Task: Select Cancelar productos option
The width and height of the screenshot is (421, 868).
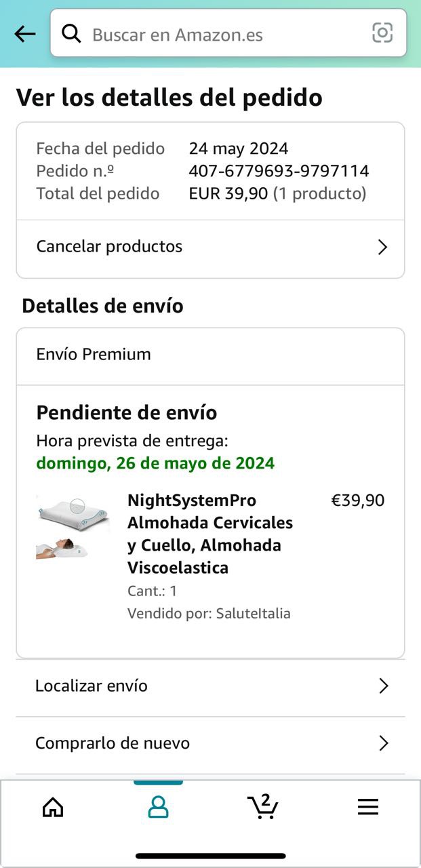Action: 110,246
